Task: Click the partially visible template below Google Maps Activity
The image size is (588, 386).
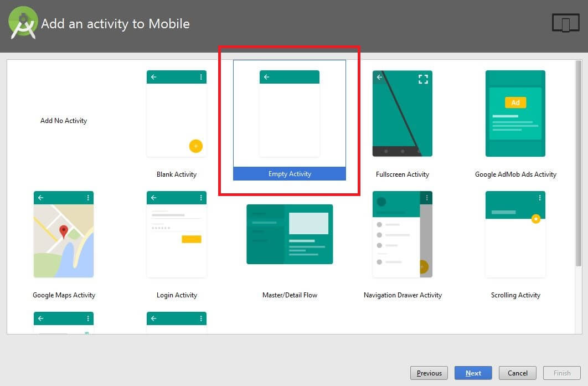Action: [x=63, y=321]
